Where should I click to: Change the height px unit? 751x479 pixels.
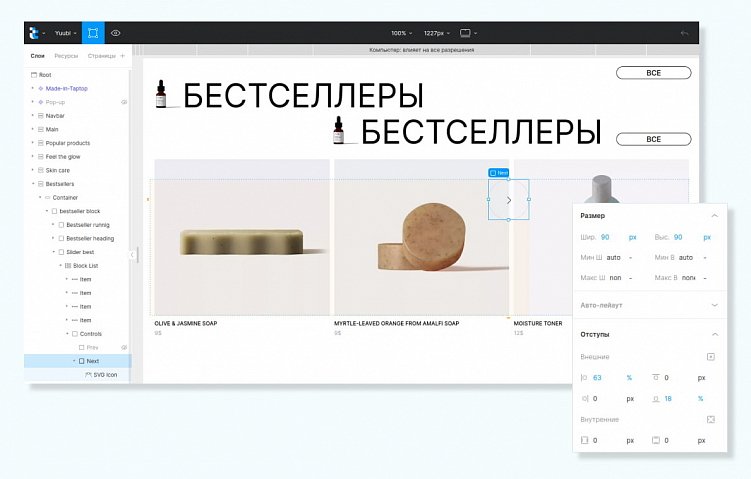pos(707,238)
